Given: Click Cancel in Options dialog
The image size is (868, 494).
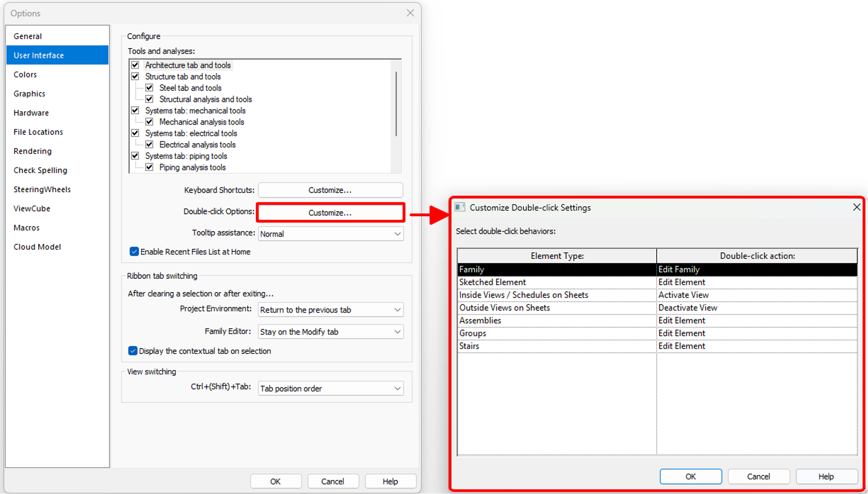Looking at the screenshot, I should (333, 481).
